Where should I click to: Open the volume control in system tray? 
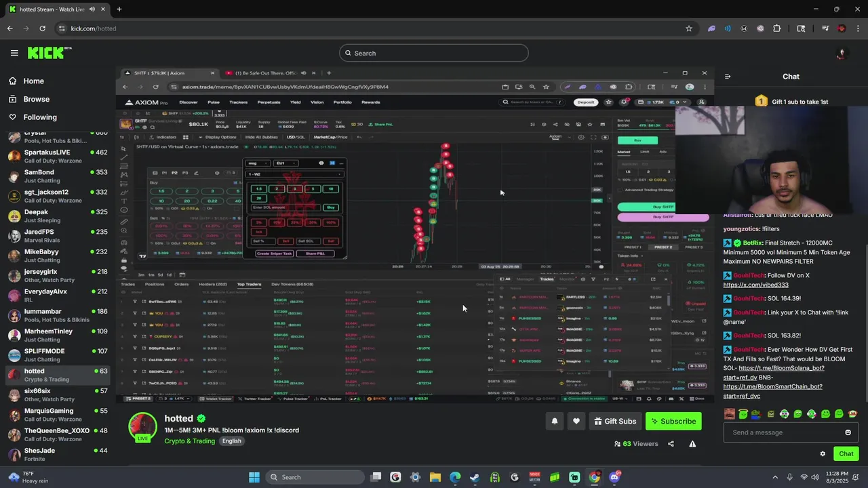pyautogui.click(x=816, y=477)
